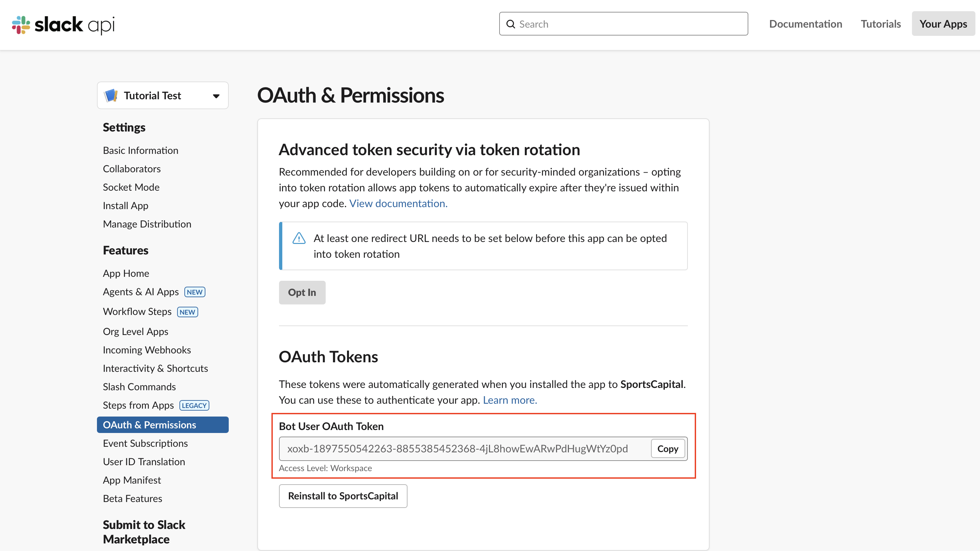Switch to the Documentation tab
This screenshot has width=980, height=551.
click(x=805, y=24)
